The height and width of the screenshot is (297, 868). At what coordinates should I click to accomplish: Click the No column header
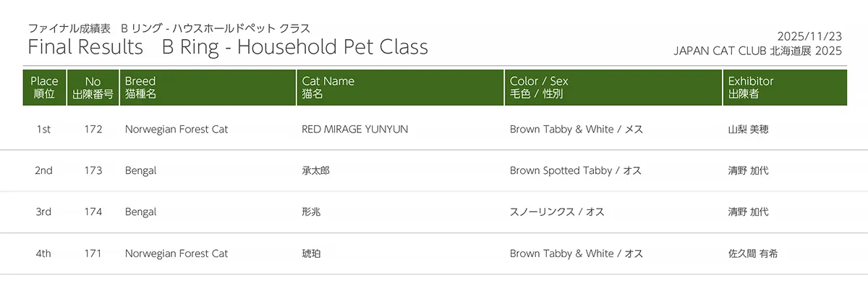tap(93, 88)
